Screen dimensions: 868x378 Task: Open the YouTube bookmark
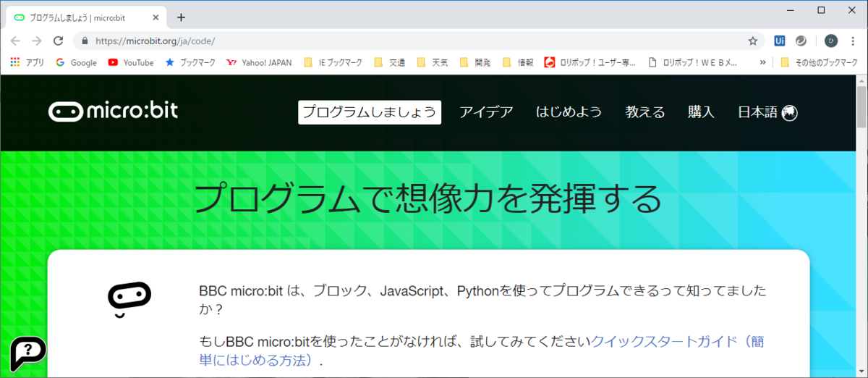[x=131, y=62]
